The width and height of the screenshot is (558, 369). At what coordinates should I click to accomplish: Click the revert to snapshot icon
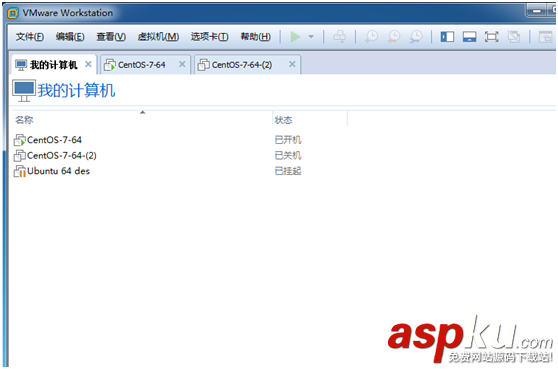coord(394,36)
